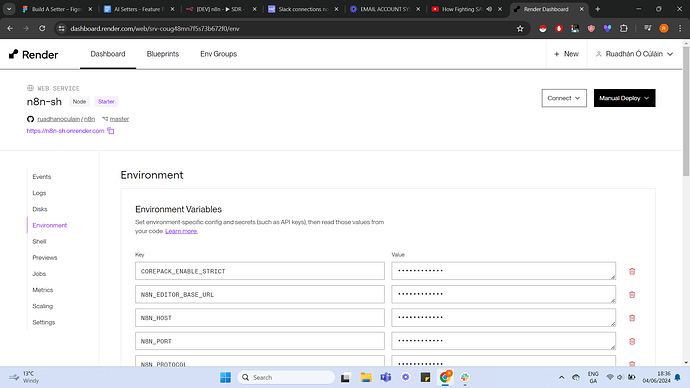Open the n8n-sh.onrender.com service URL
690x388 pixels.
(x=65, y=131)
